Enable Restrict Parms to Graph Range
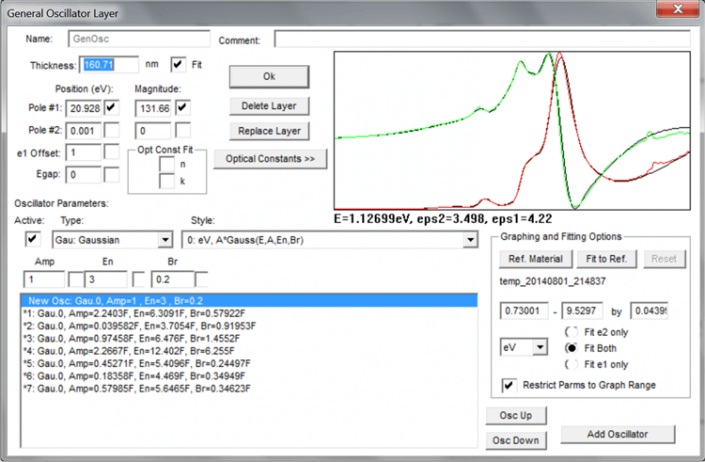 click(509, 385)
